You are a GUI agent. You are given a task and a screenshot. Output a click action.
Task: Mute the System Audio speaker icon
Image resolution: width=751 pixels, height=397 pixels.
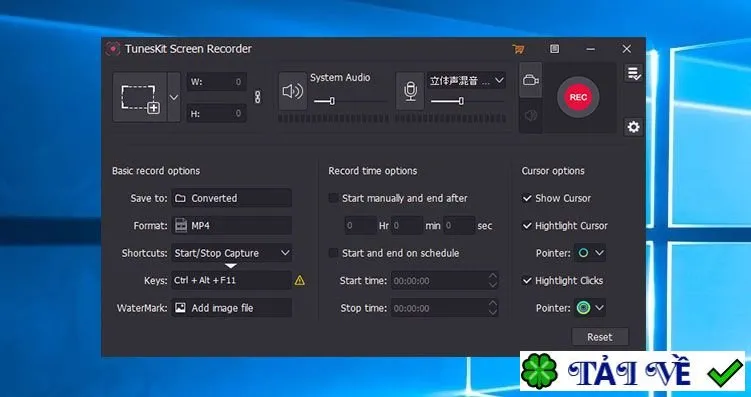tap(293, 91)
